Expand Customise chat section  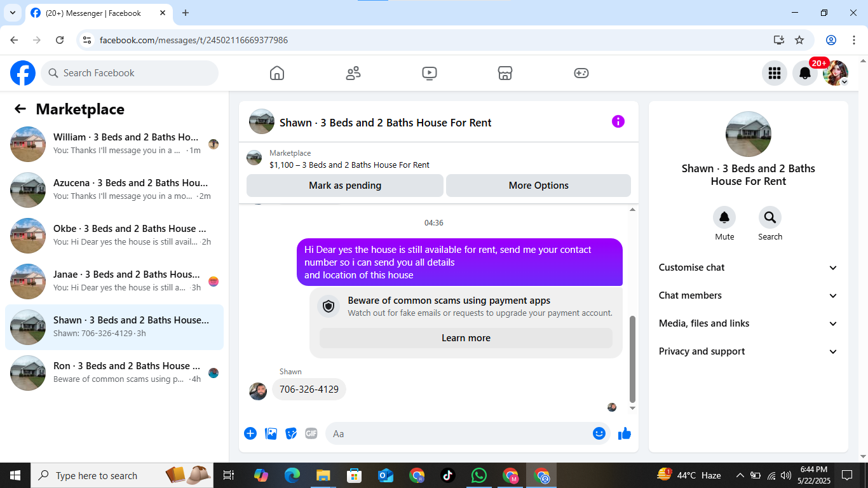[x=749, y=268]
